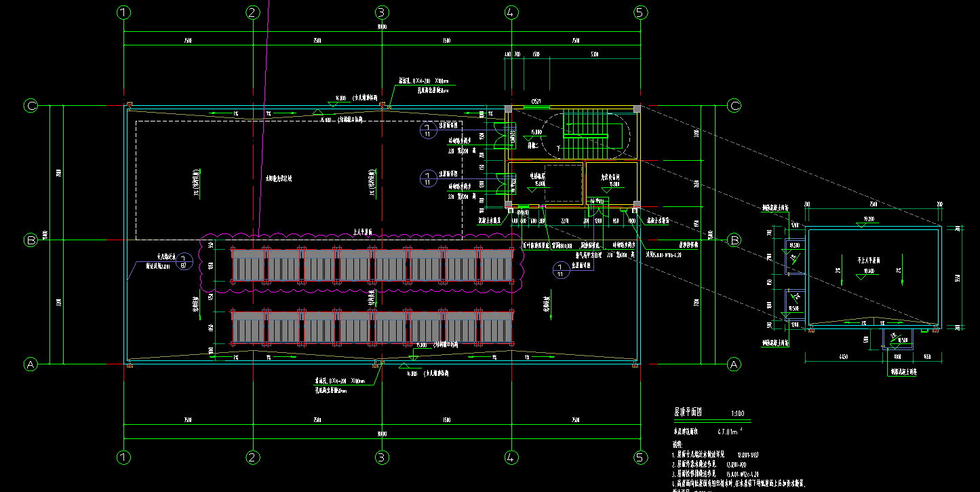Select the 47.01m² area text
980x492 pixels.
pyautogui.click(x=730, y=431)
